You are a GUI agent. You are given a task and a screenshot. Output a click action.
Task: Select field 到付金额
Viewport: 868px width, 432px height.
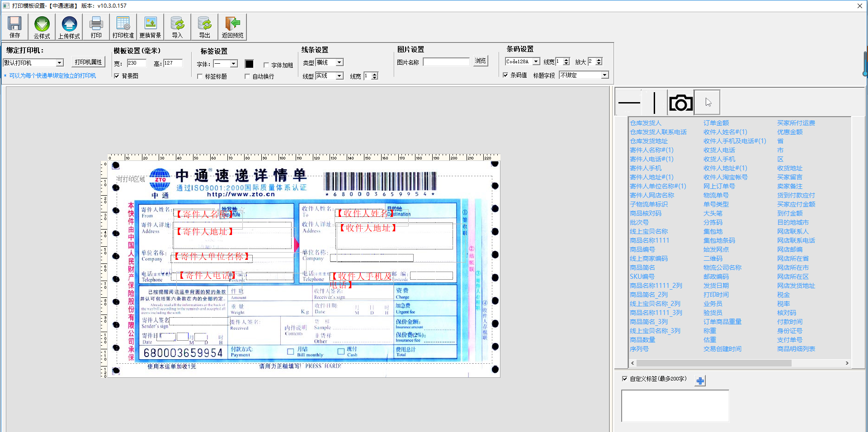[790, 213]
